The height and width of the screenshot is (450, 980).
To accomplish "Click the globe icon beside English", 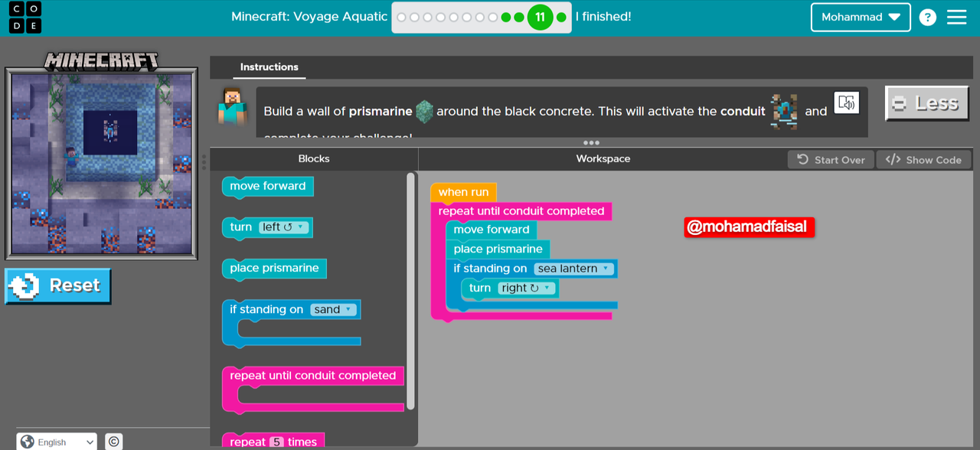I will pos(28,442).
